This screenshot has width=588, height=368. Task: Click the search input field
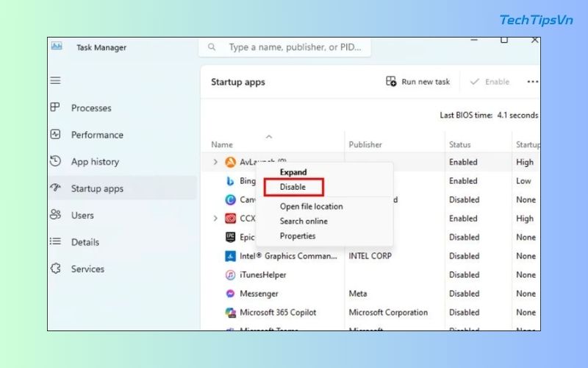point(285,47)
